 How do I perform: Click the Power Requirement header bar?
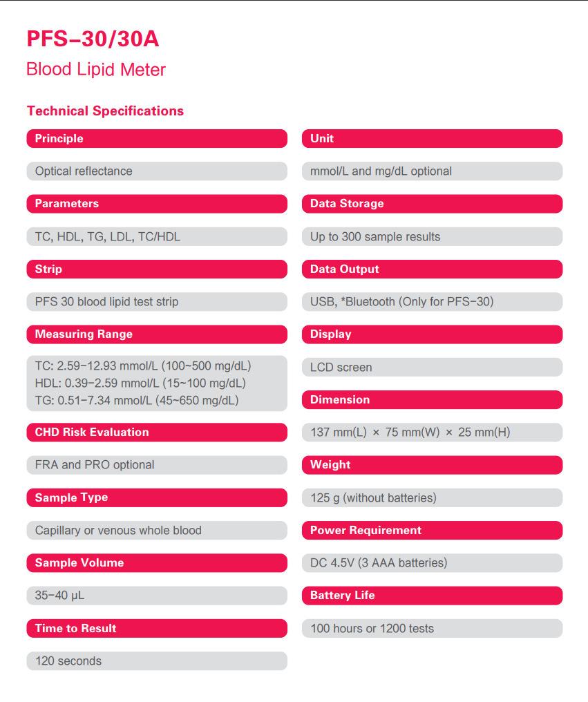(x=432, y=531)
